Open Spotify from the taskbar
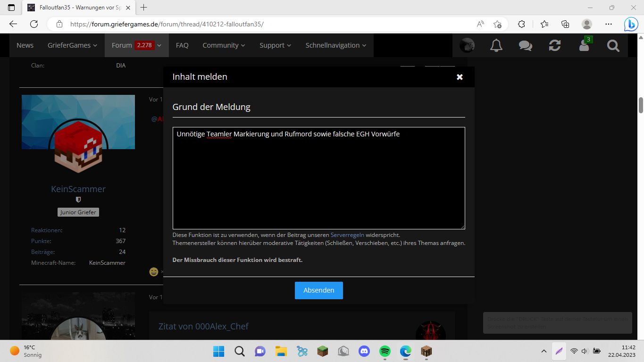This screenshot has height=362, width=644. coord(385,351)
